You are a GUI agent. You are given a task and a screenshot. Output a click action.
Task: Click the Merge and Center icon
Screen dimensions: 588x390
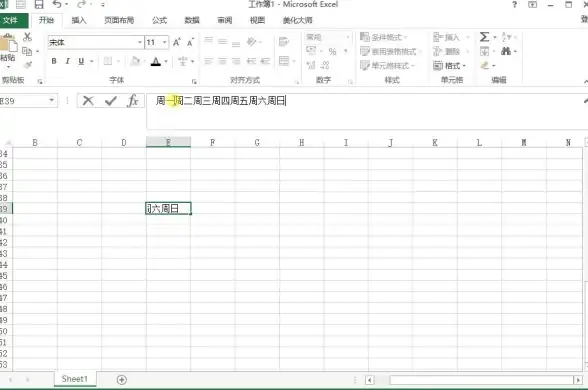(284, 61)
